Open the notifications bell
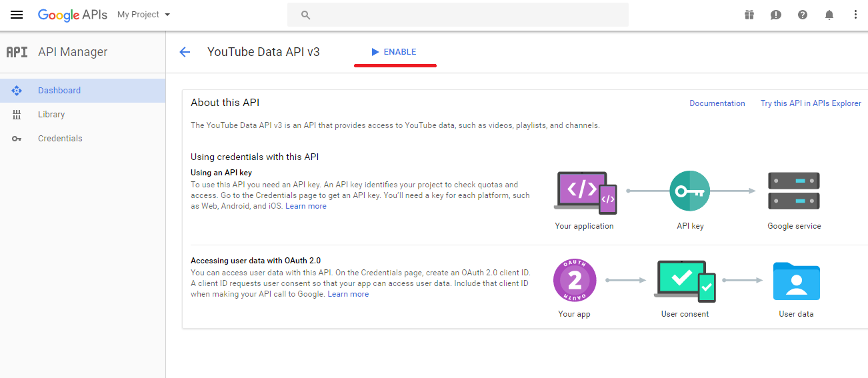Screen dimensions: 868x378 (829, 15)
